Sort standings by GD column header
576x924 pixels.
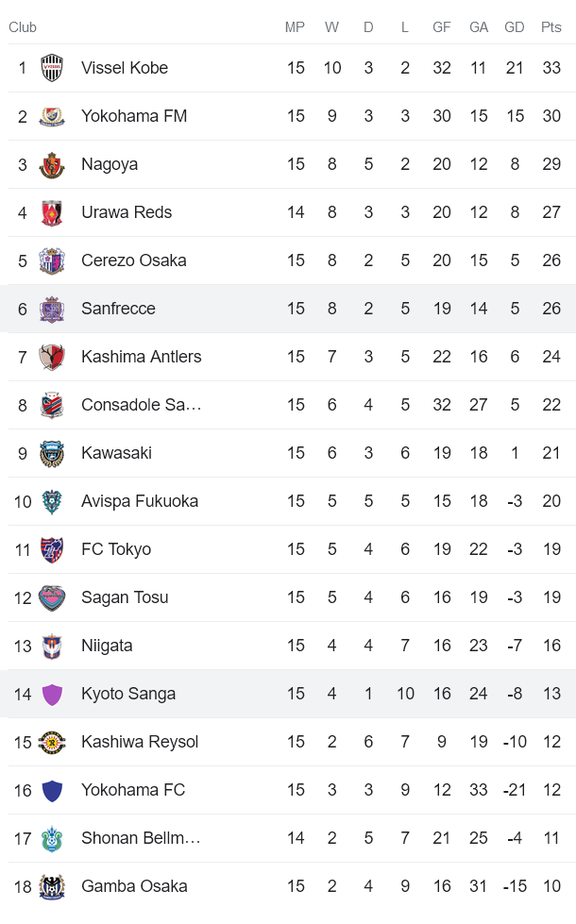(515, 27)
